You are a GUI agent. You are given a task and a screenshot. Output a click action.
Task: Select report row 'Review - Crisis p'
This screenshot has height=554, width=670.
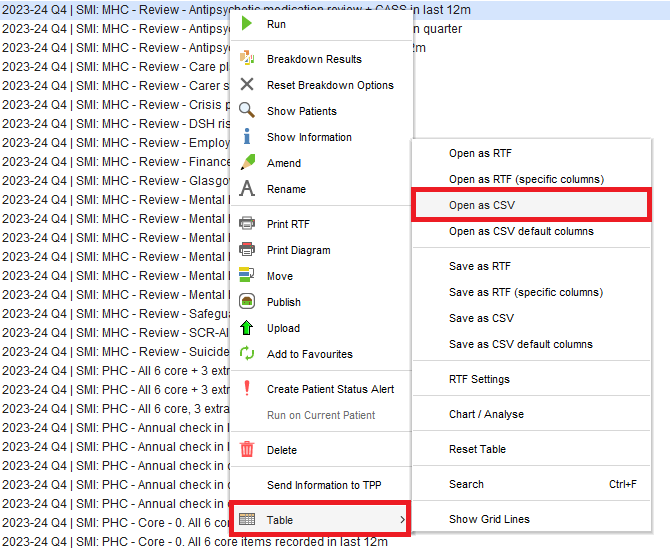[x=115, y=105]
